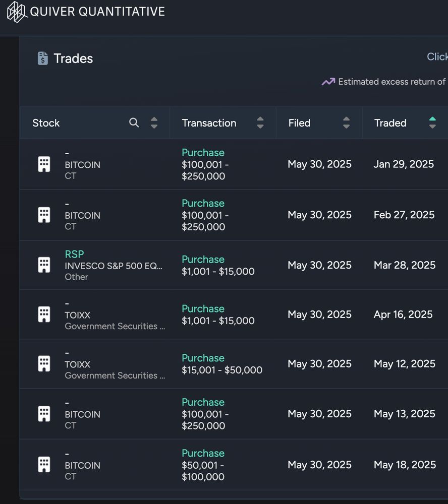Click the purple trending-up arrow icon
This screenshot has width=448, height=504.
click(x=328, y=82)
